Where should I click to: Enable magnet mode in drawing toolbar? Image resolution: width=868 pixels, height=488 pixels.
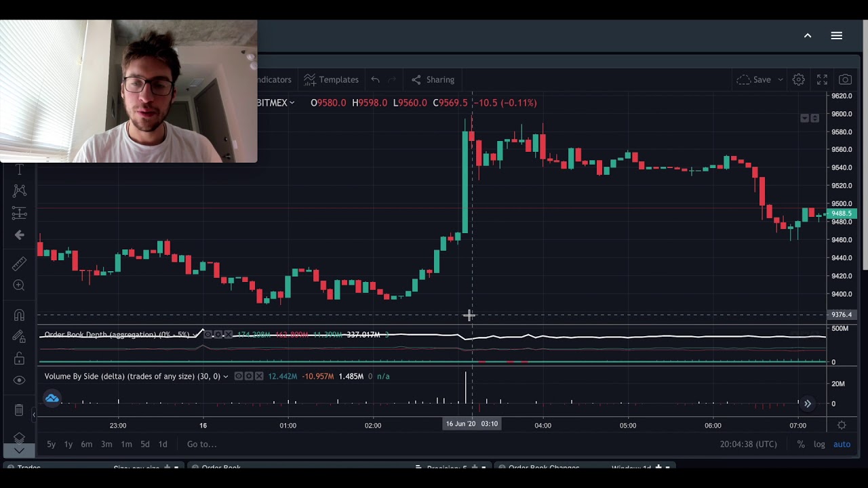click(x=19, y=315)
